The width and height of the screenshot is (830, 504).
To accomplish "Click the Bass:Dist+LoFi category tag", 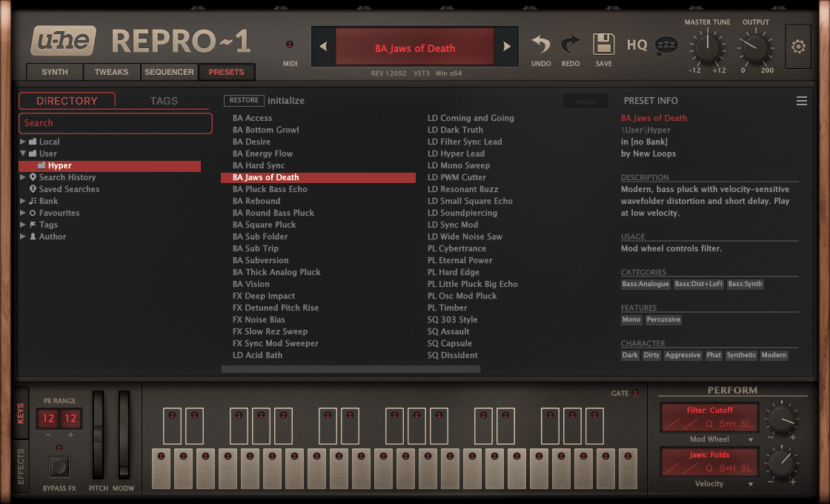I will coord(698,285).
